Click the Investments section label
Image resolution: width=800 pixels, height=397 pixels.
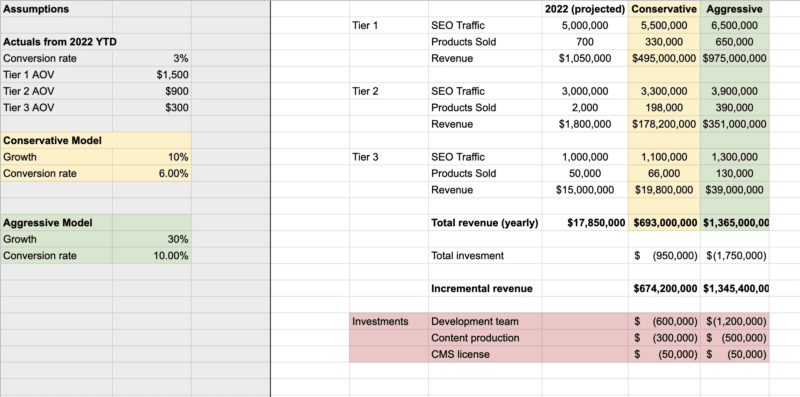coord(389,321)
